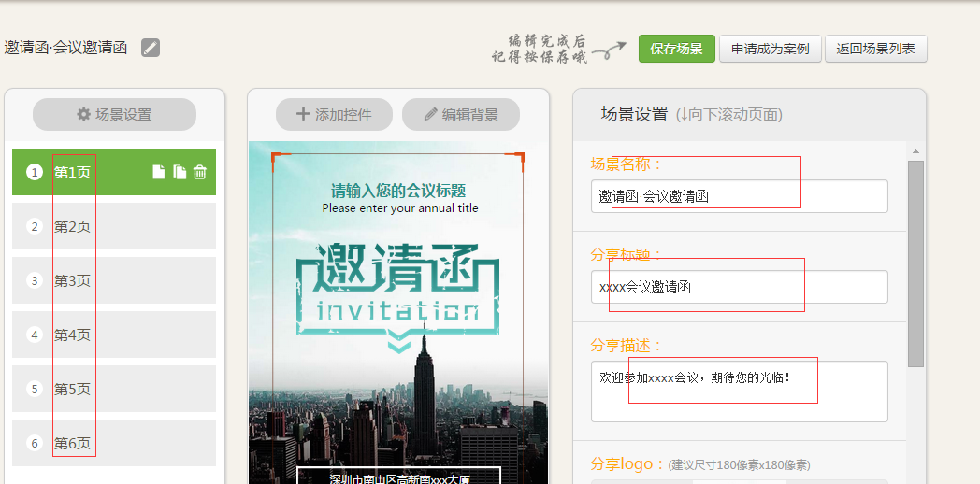Screen dimensions: 980x484
Task: Select page 第2页
Action: [x=114, y=226]
